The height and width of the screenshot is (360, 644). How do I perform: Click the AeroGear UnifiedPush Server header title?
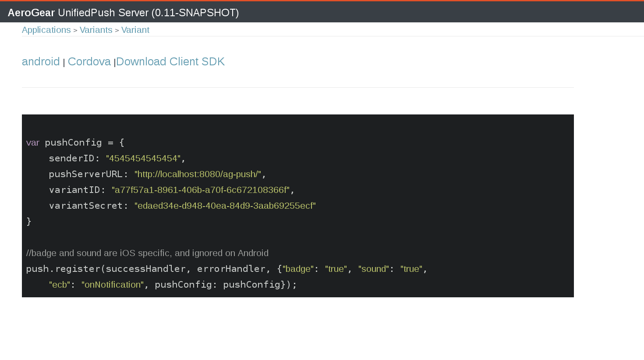point(123,13)
